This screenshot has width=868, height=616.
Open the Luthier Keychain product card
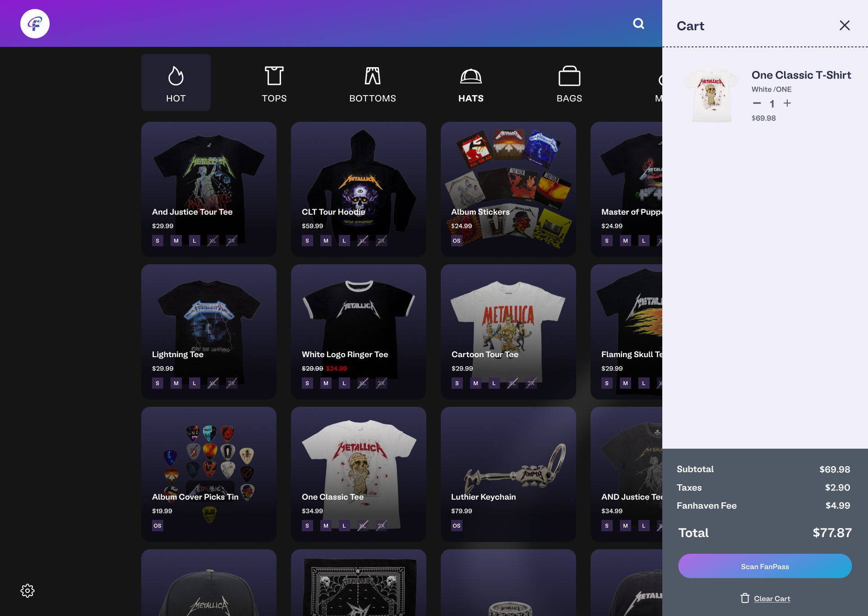508,469
